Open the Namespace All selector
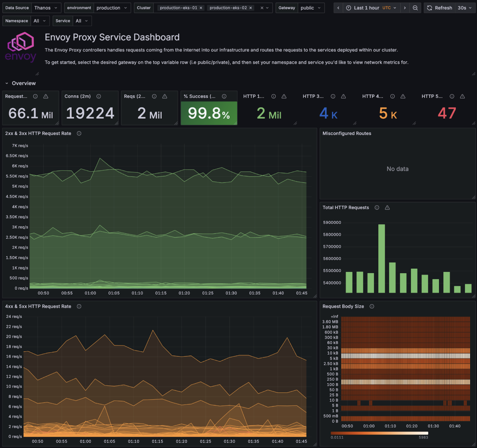Screen dimensions: 477x448 coord(40,21)
